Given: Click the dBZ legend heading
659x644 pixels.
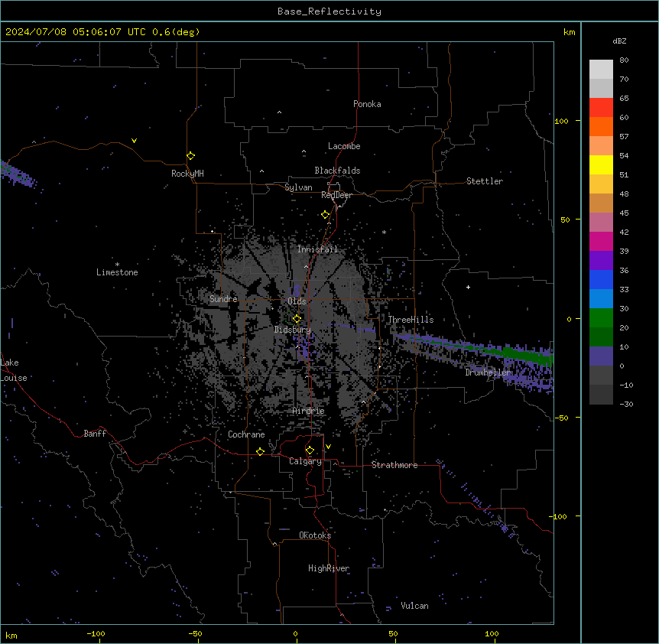Looking at the screenshot, I should click(x=619, y=41).
